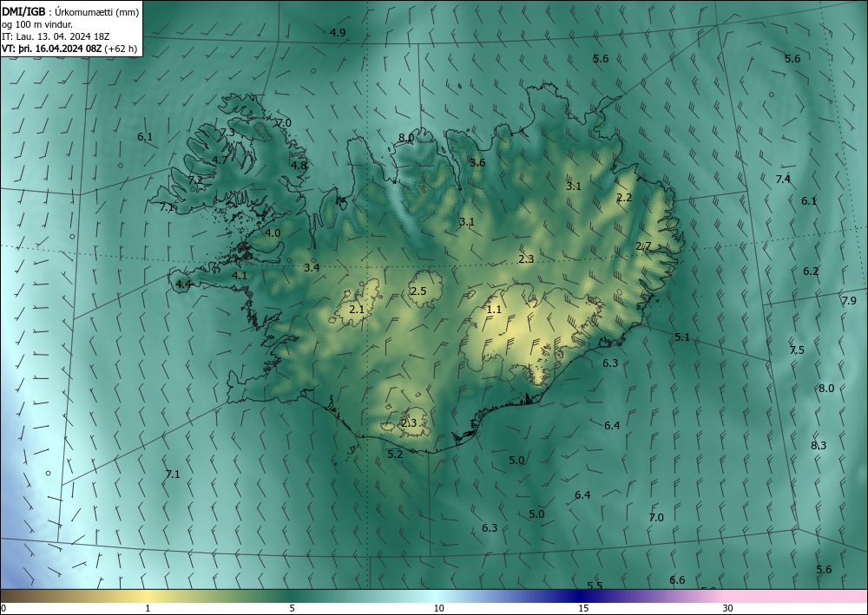Click the 4.4 value on Snæfellsnes peninsula
Image resolution: width=868 pixels, height=615 pixels.
click(183, 285)
